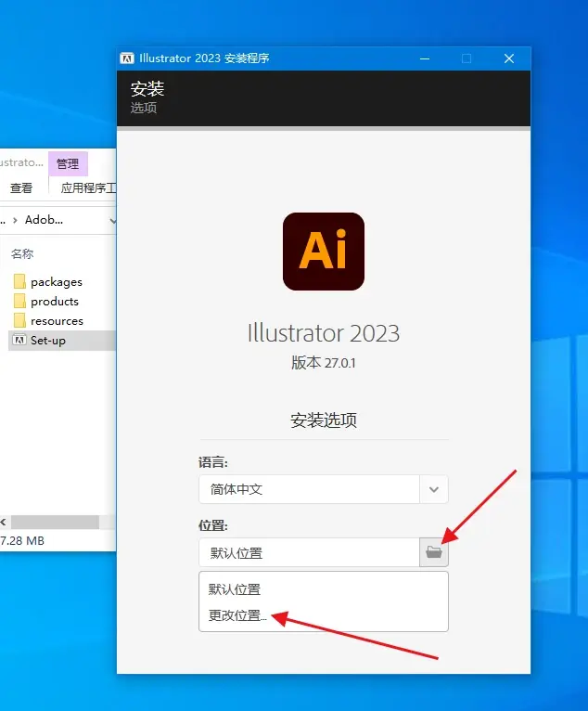The image size is (588, 711).
Task: Click the Illustrator 2023 product name text
Action: 324,333
